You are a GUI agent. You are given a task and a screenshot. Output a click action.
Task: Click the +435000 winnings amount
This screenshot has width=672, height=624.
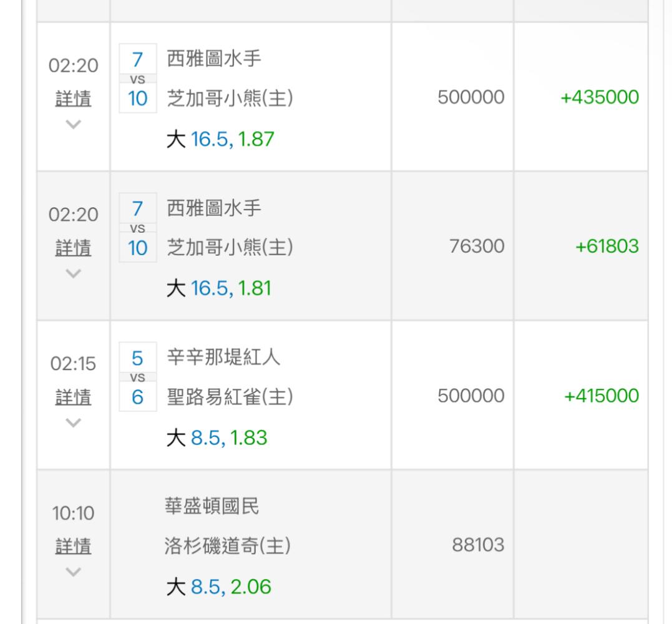tap(600, 97)
